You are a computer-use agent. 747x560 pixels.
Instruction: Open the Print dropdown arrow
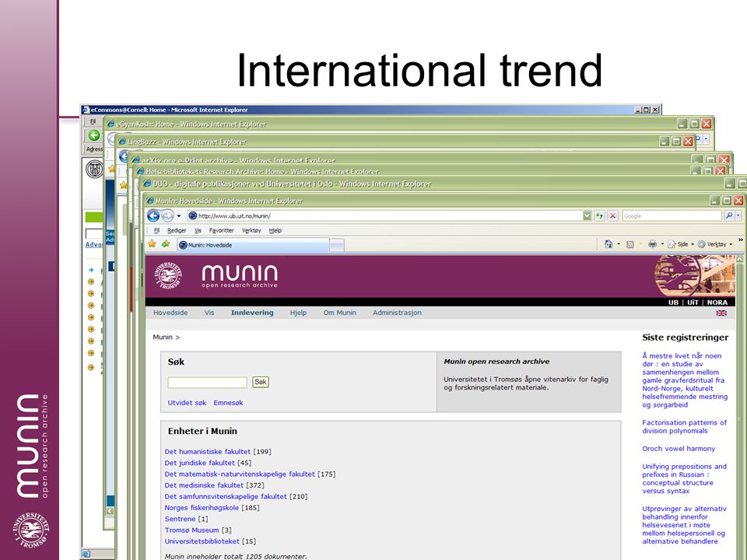click(x=662, y=244)
